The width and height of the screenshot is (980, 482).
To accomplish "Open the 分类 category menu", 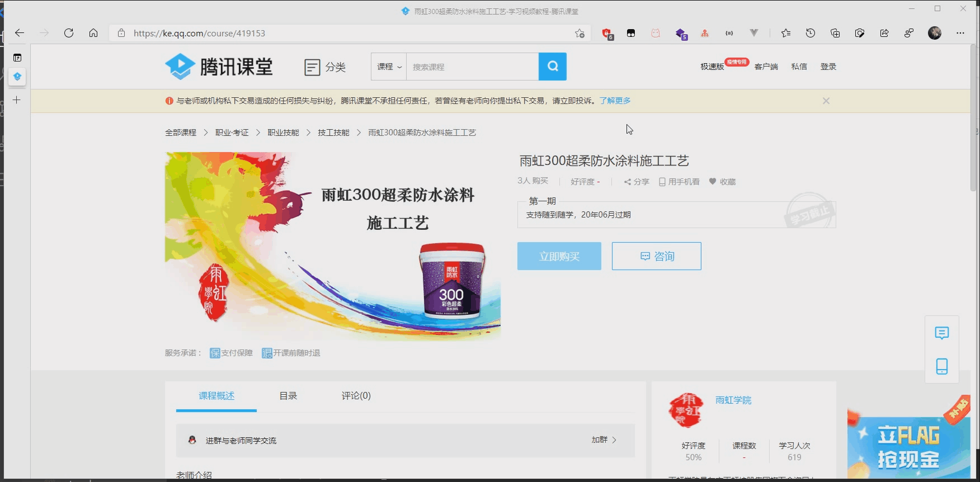I will pyautogui.click(x=325, y=67).
